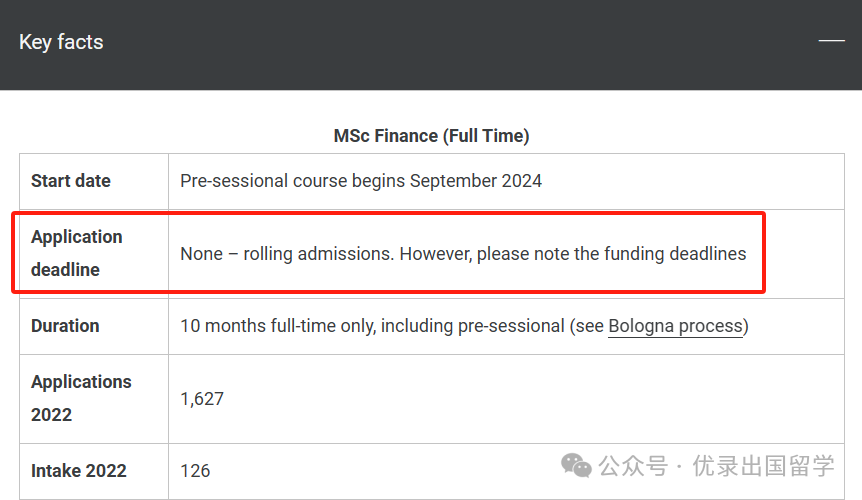Click the dark Key facts header bar
862x500 pixels.
pos(431,45)
